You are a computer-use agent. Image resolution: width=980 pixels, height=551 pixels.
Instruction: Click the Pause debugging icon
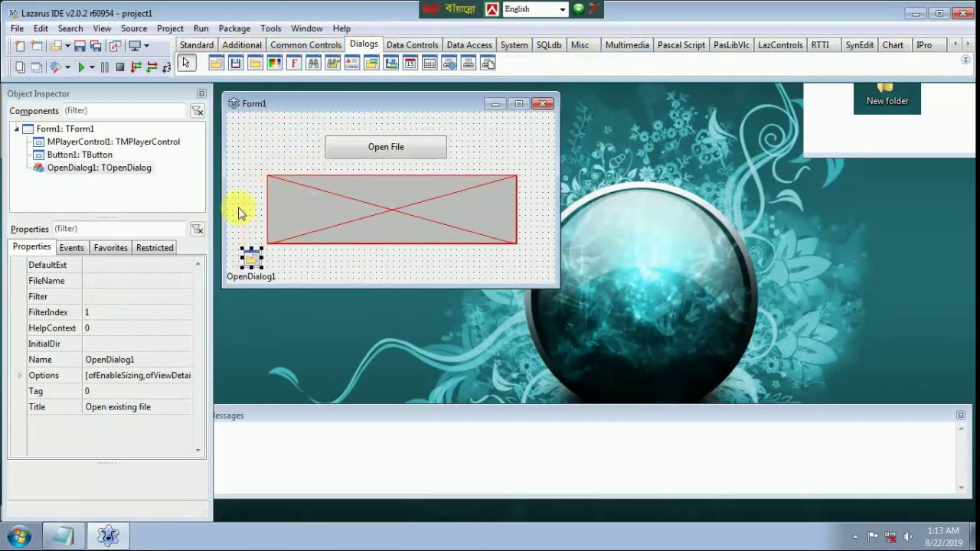(105, 67)
